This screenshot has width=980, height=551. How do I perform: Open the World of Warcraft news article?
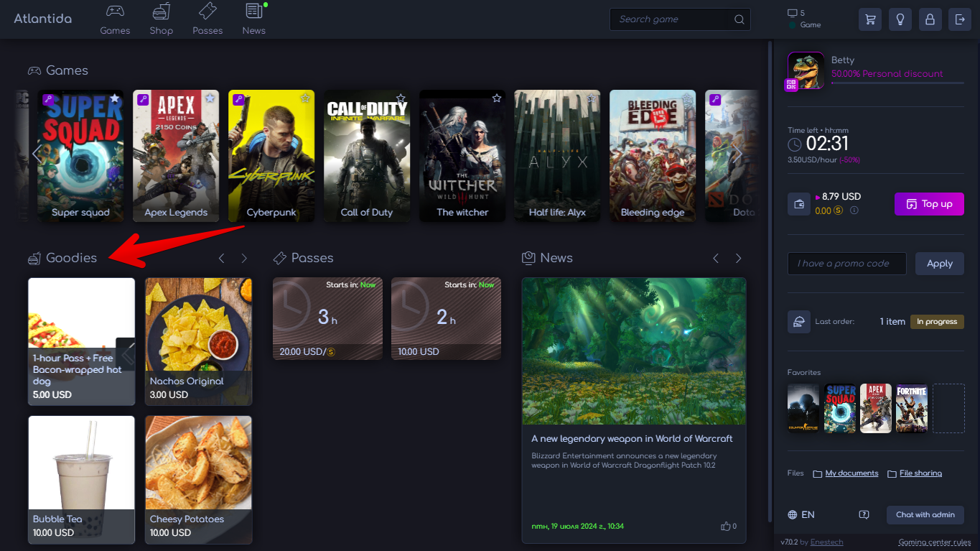[634, 410]
